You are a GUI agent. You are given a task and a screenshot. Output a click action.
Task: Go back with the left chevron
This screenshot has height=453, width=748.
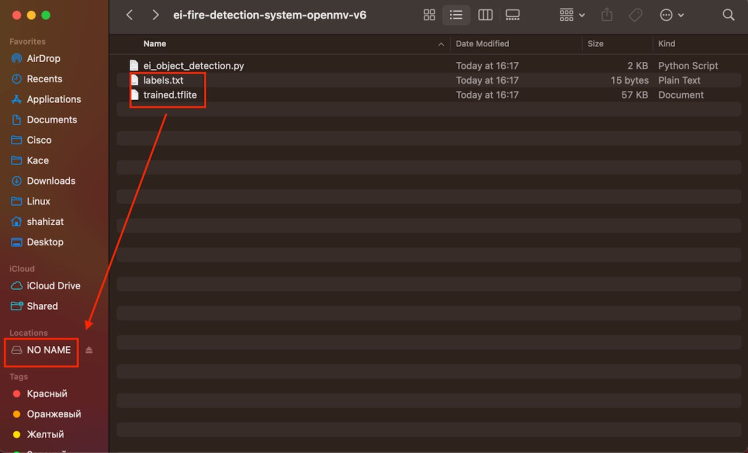point(130,15)
